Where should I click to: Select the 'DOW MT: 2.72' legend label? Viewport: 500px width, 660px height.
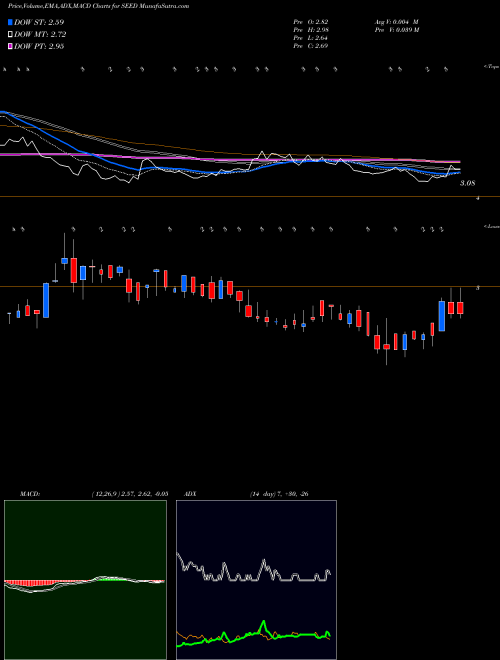(40, 35)
